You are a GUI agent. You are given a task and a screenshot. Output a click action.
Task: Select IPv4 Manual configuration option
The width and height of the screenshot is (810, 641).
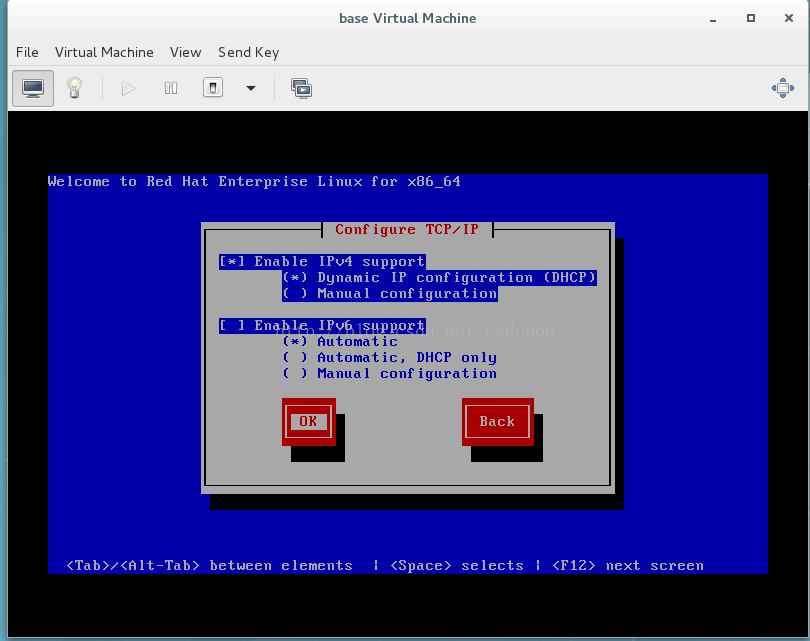(x=390, y=293)
